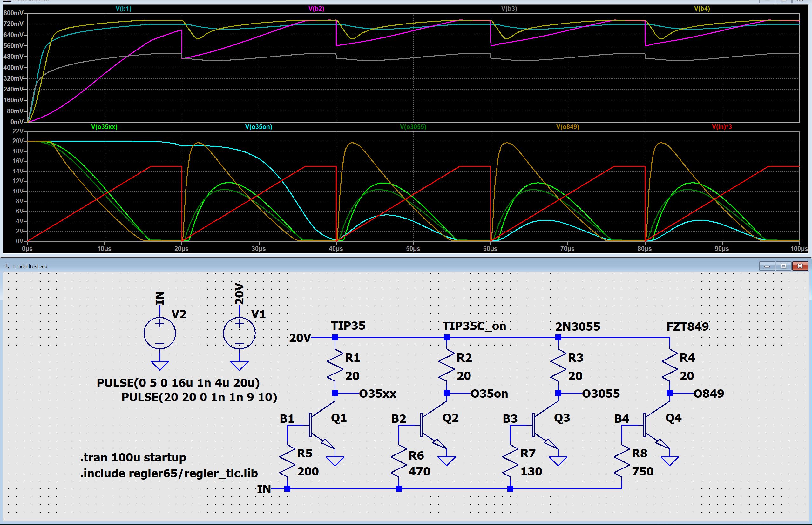Select the V(b2) magenta trace label

316,9
